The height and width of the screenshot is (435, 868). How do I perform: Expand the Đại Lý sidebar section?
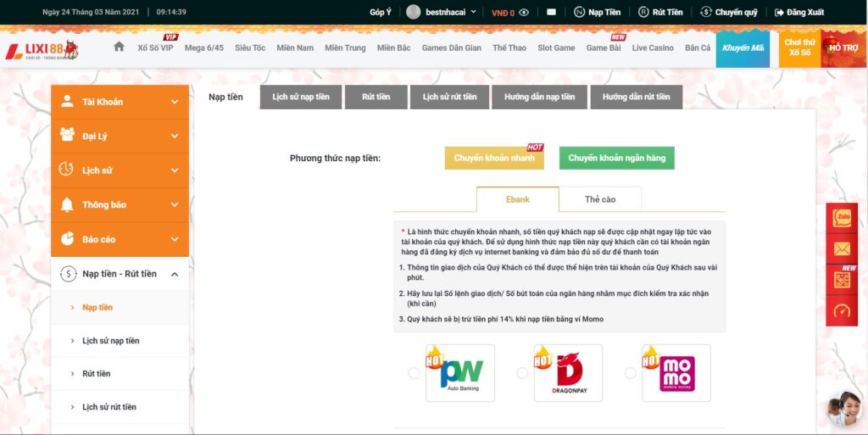point(120,137)
